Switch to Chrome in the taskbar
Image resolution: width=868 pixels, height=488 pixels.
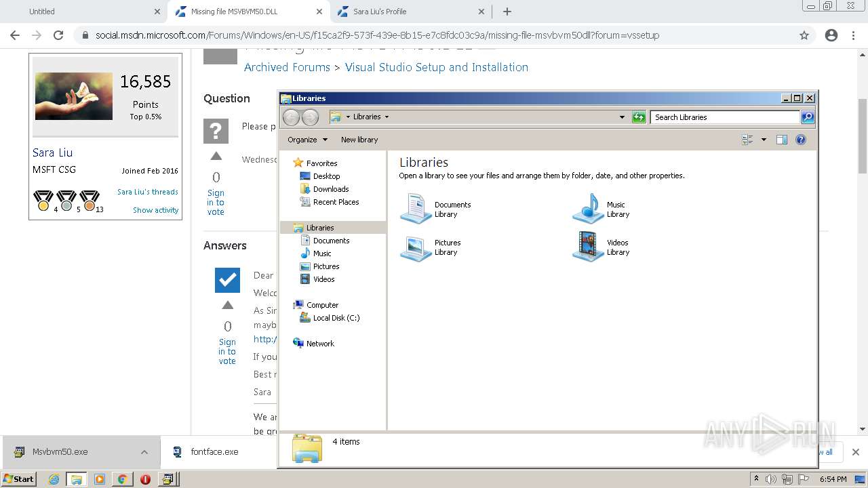click(x=122, y=479)
